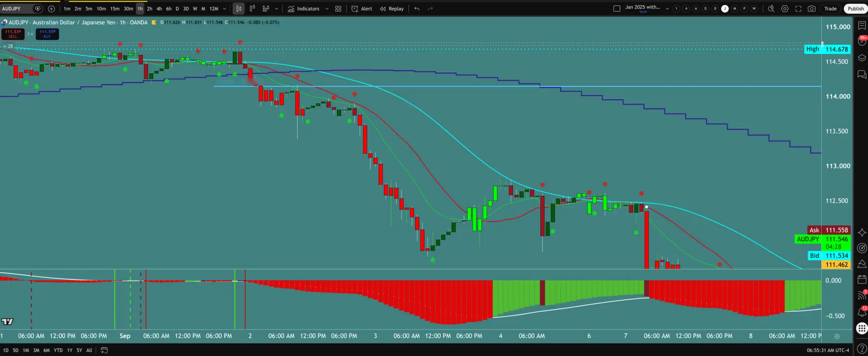
Task: Click the yellow flag beside OANDA
Action: tap(154, 22)
